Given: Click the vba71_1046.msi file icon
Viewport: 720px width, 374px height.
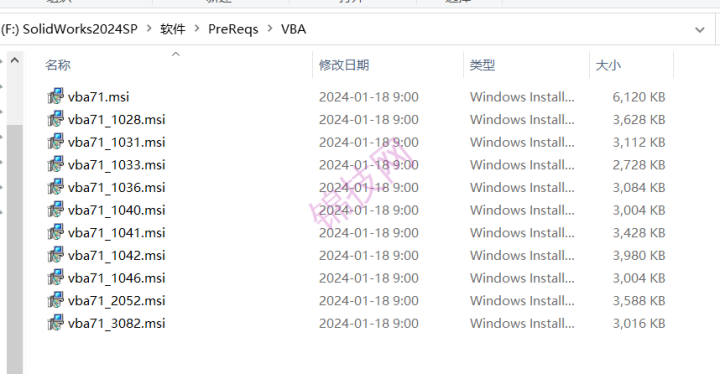Looking at the screenshot, I should 56,278.
